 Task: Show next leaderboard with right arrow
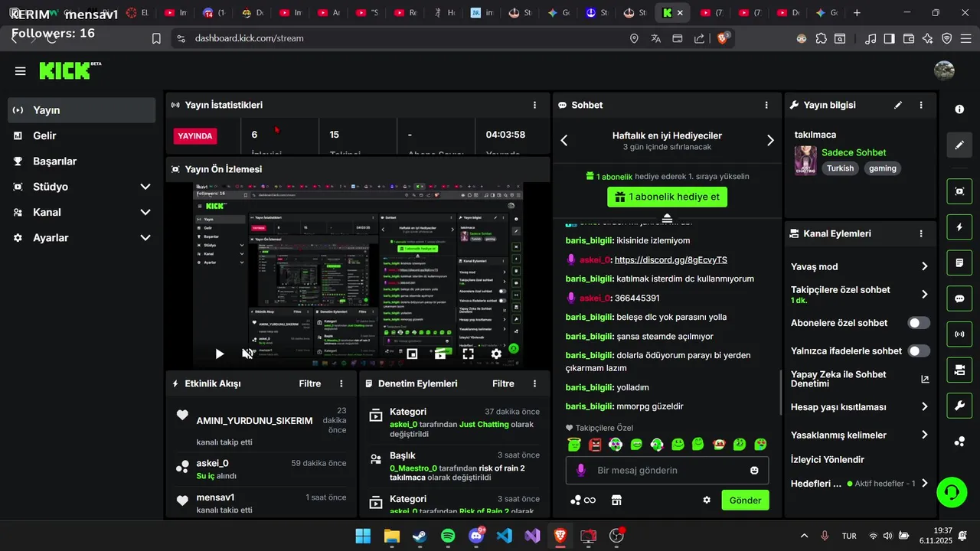coord(770,140)
